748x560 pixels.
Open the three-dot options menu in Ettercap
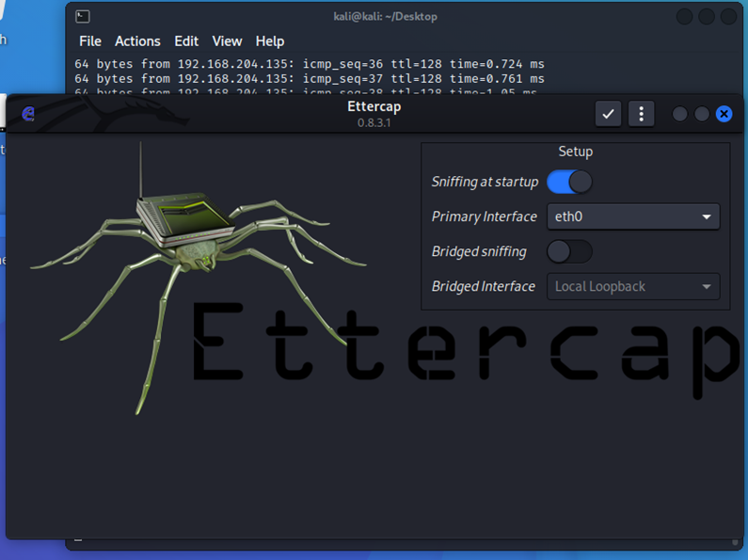coord(641,114)
